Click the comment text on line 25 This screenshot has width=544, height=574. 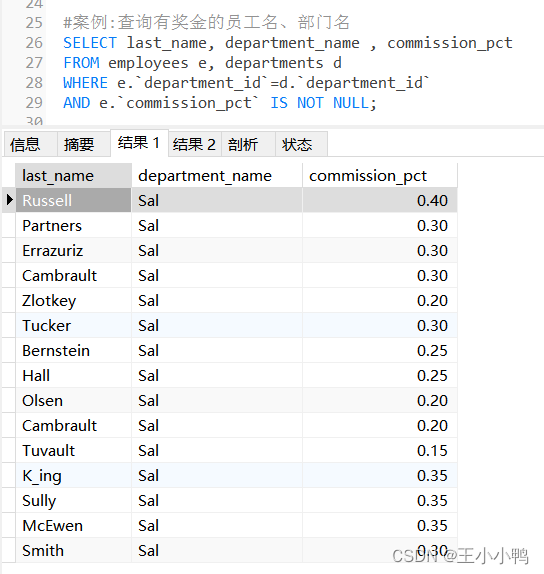click(206, 22)
